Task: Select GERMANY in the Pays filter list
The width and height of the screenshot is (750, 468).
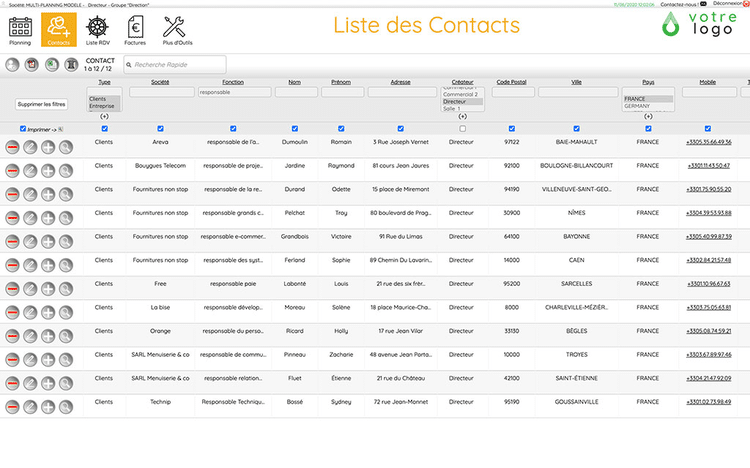Action: 648,106
